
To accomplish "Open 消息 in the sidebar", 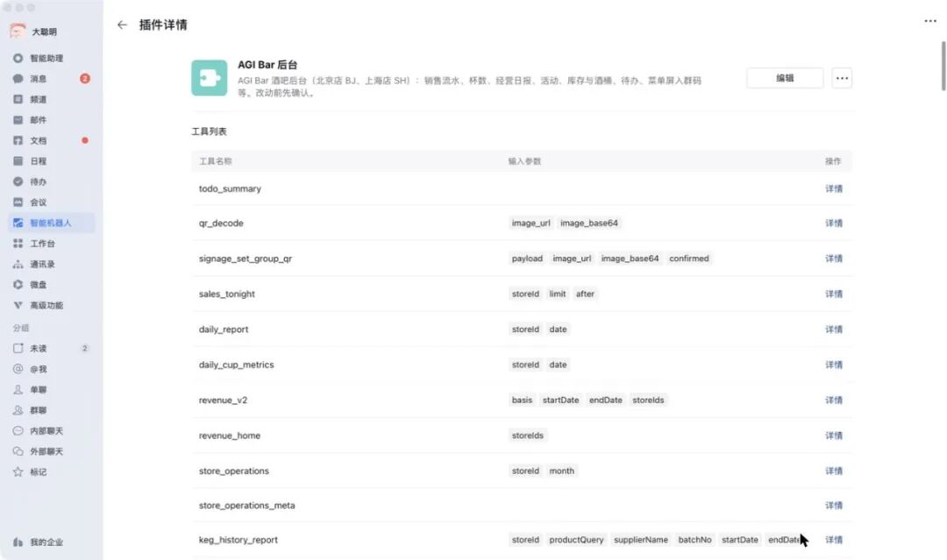I will point(52,79).
